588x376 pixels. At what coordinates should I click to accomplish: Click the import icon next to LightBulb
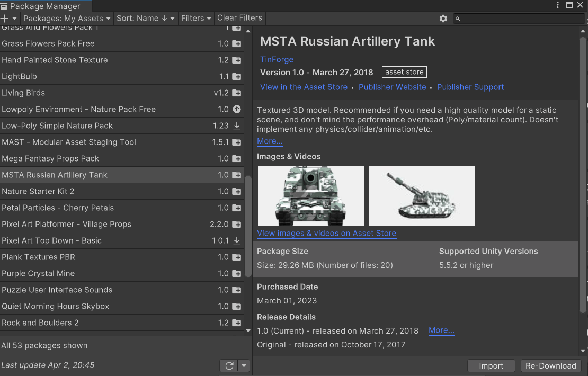[237, 77]
